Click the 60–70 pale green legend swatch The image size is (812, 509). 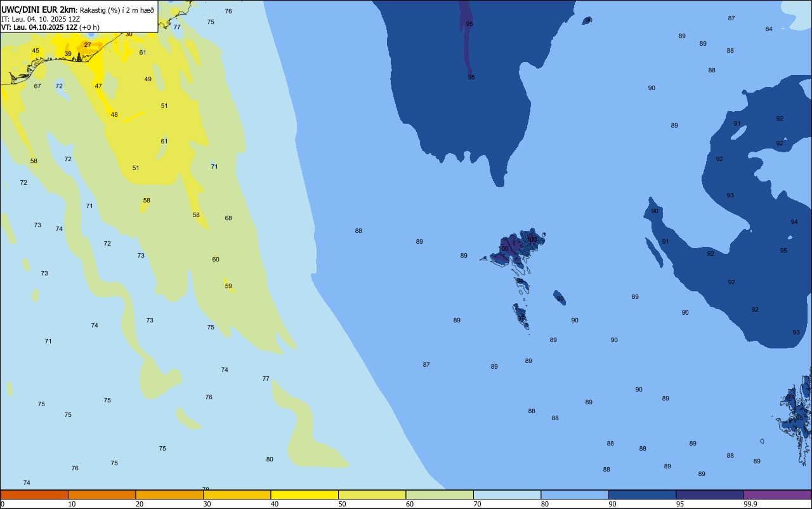[440, 494]
